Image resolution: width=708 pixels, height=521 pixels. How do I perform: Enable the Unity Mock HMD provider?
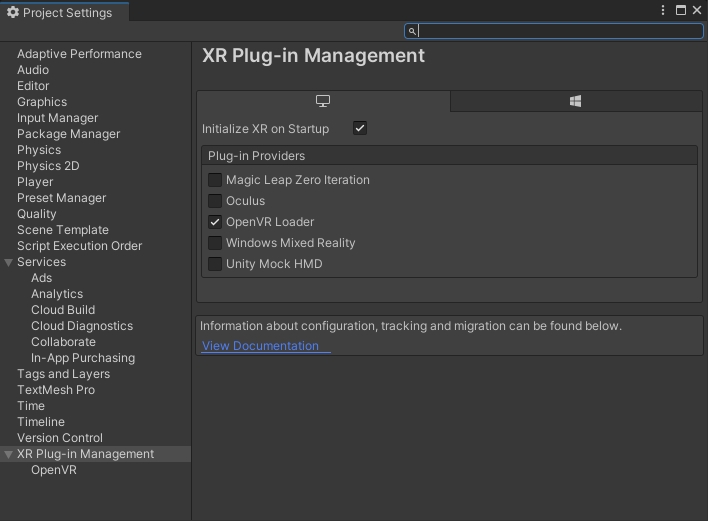pyautogui.click(x=215, y=264)
